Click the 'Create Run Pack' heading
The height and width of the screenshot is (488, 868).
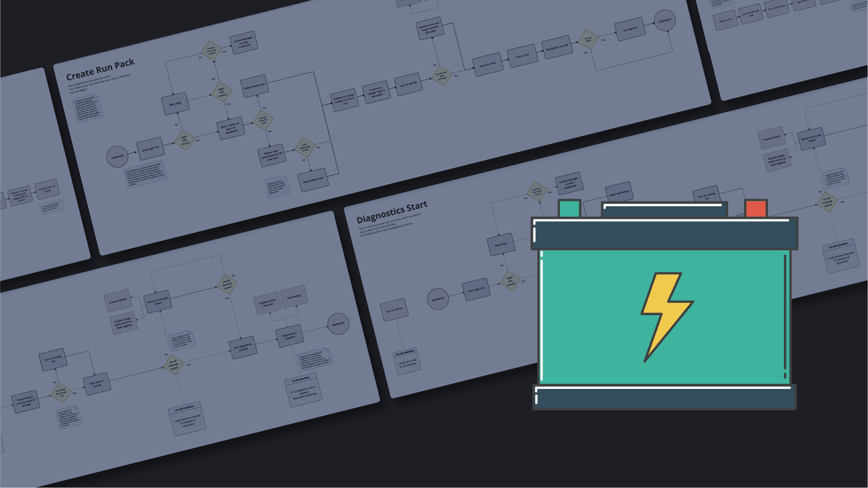100,70
